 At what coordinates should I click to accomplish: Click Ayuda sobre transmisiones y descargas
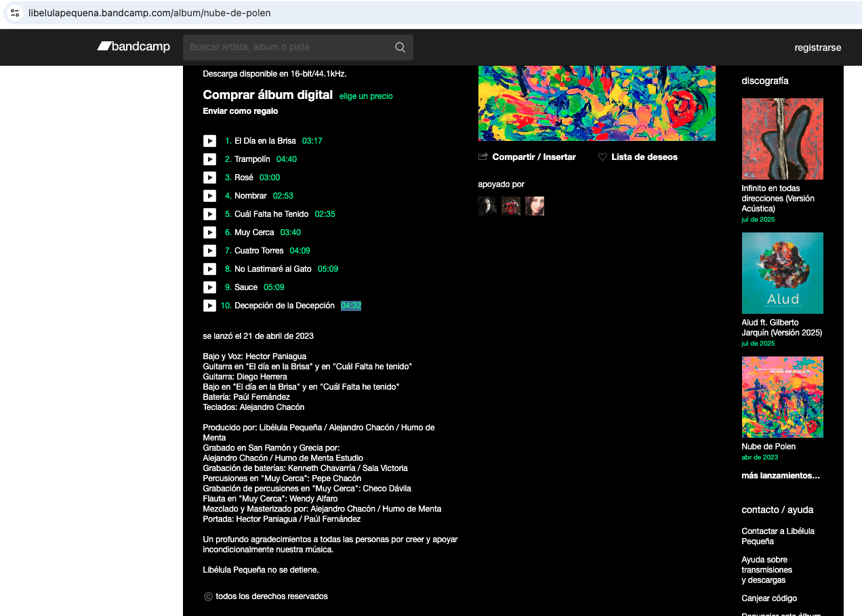(767, 570)
